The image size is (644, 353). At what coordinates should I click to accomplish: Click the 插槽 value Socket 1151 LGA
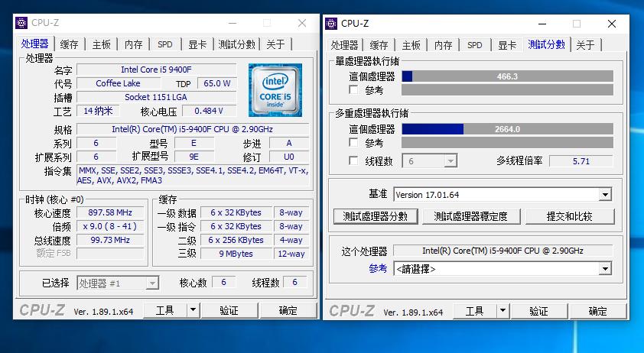157,97
